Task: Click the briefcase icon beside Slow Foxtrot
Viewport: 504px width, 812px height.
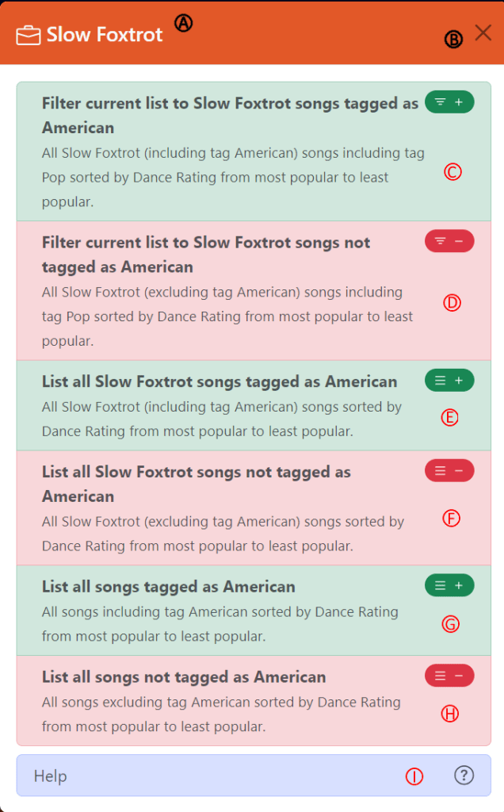Action: pyautogui.click(x=29, y=36)
